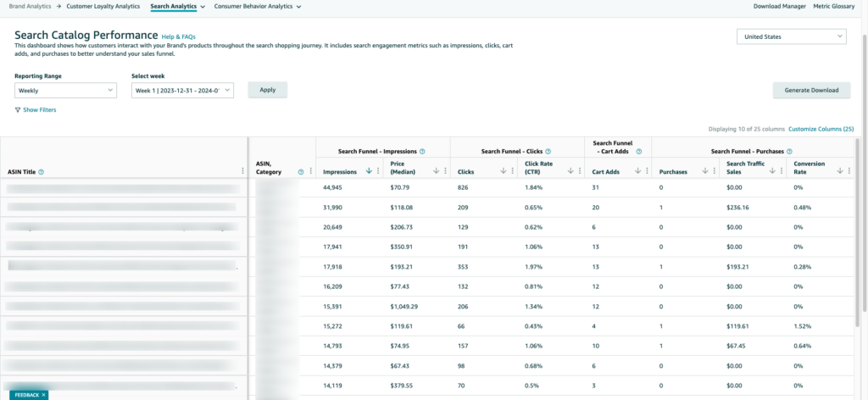The height and width of the screenshot is (400, 868).
Task: Select the Search Analytics tab
Action: (x=173, y=6)
